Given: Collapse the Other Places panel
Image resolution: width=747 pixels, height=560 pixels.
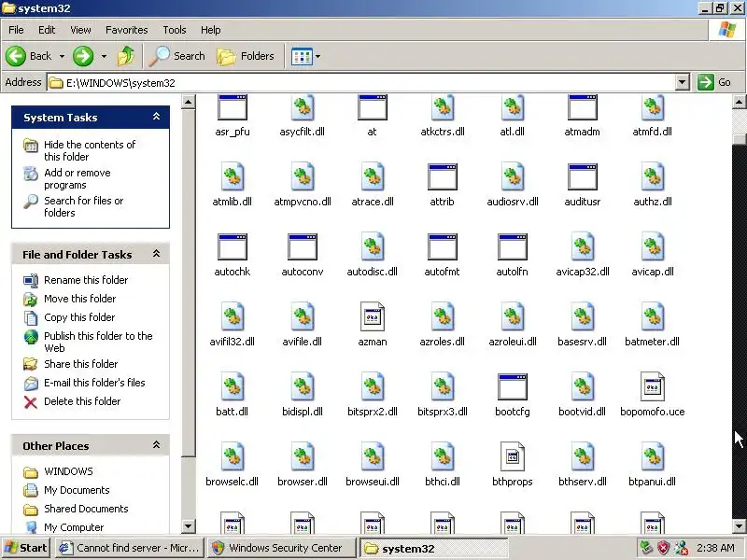Looking at the screenshot, I should tap(156, 445).
